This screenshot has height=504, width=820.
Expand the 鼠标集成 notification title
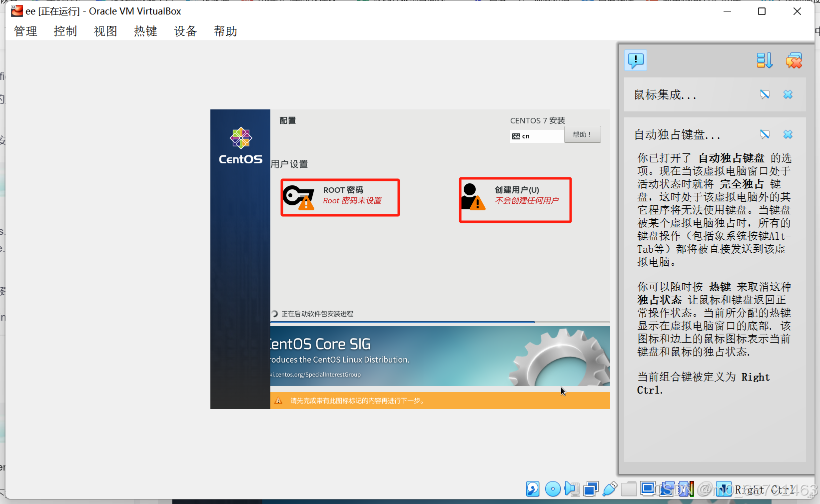(x=665, y=95)
